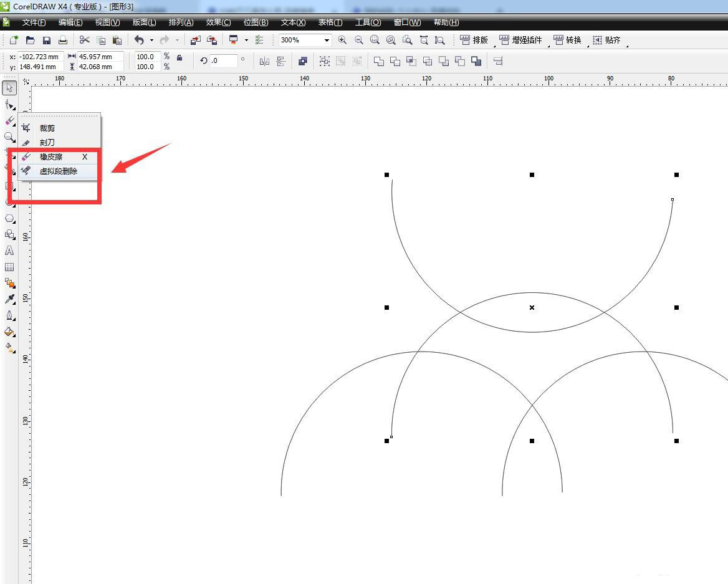Click the mirror horizontally button
Screen dimensions: 728x584
pos(264,61)
